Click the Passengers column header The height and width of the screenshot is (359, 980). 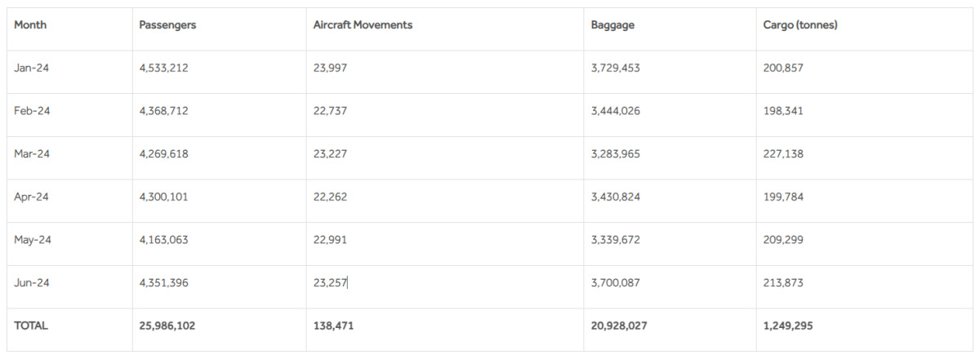(x=167, y=25)
